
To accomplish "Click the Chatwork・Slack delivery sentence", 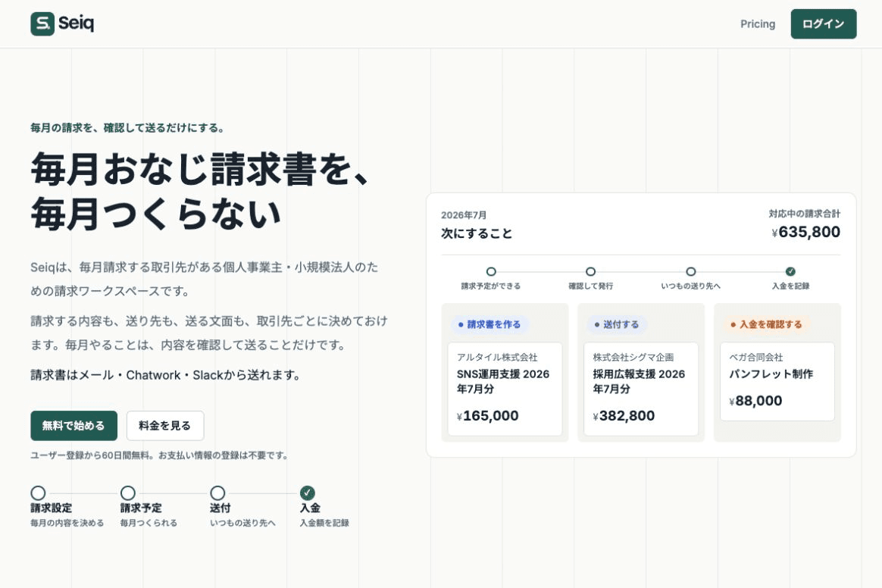I will 165,375.
